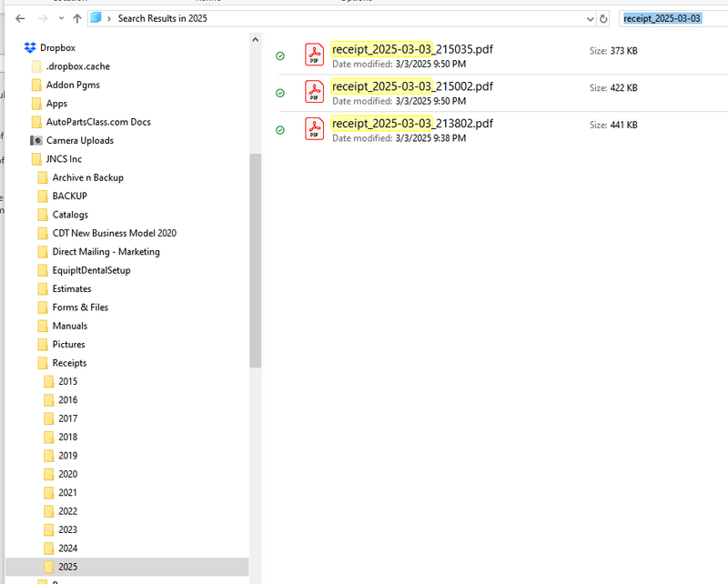Click PDF icon of receipt 215002
Image resolution: width=728 pixels, height=584 pixels.
tap(314, 92)
